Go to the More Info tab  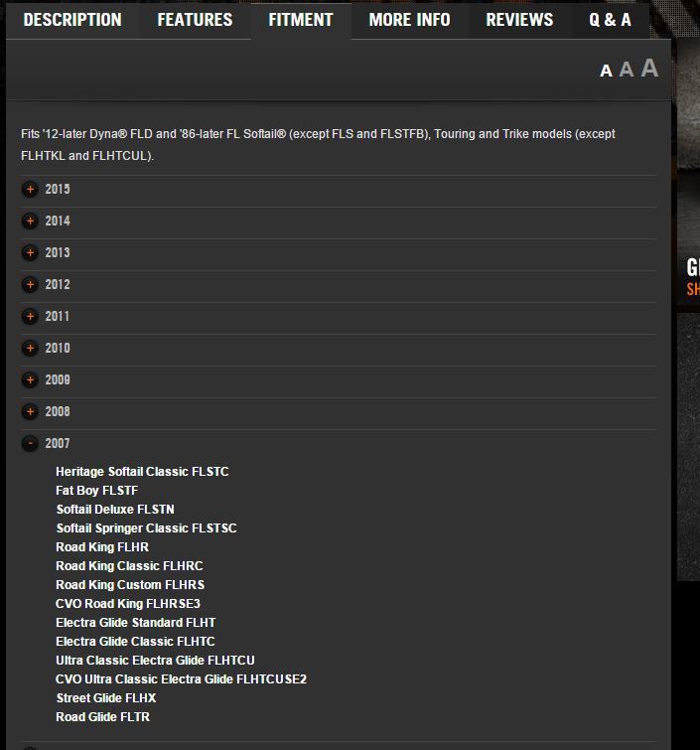tap(409, 20)
